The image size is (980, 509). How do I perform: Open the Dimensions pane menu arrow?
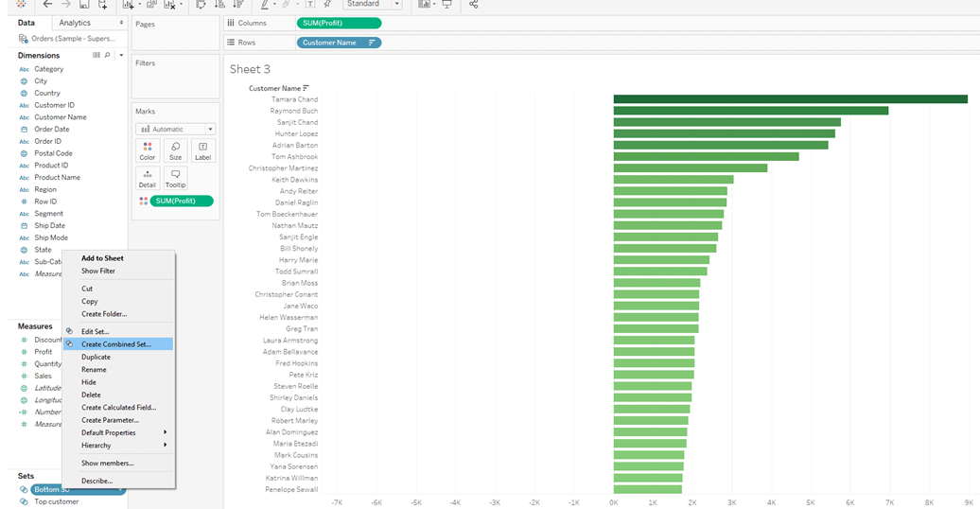pyautogui.click(x=121, y=55)
